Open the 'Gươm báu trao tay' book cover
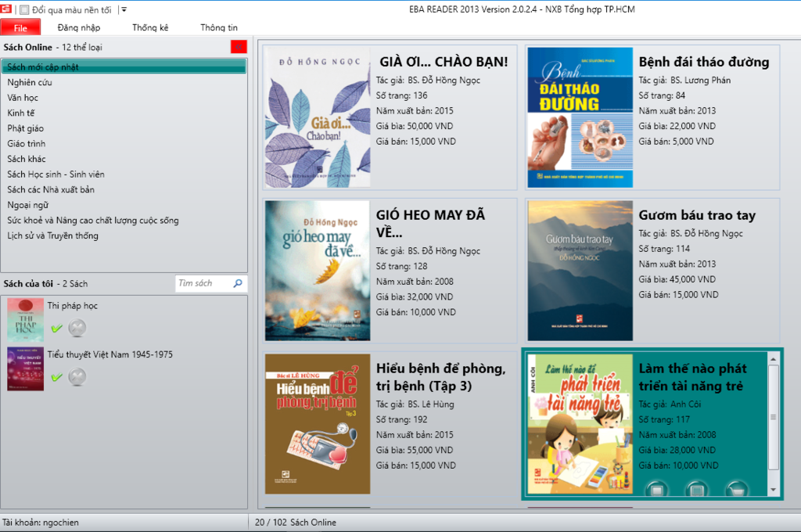The width and height of the screenshot is (801, 532). point(580,271)
